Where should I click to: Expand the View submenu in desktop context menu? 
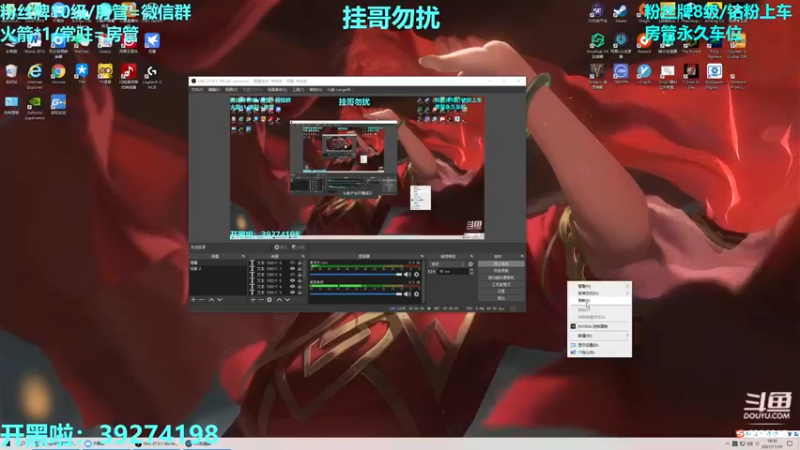(599, 287)
